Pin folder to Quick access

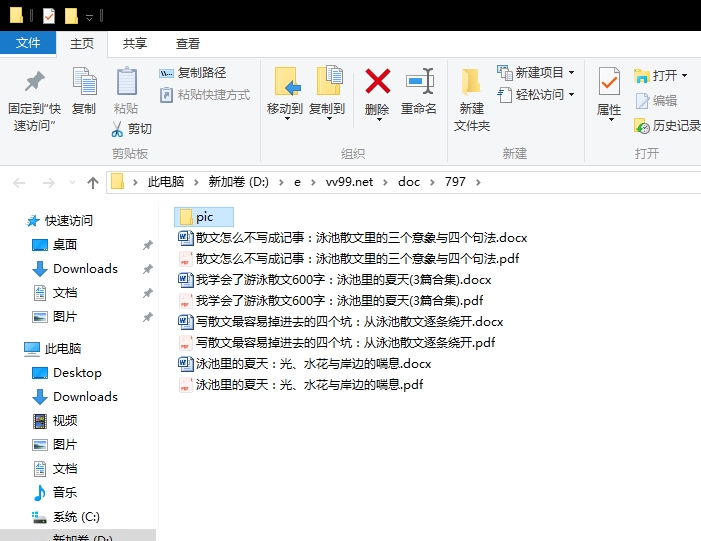(x=34, y=100)
